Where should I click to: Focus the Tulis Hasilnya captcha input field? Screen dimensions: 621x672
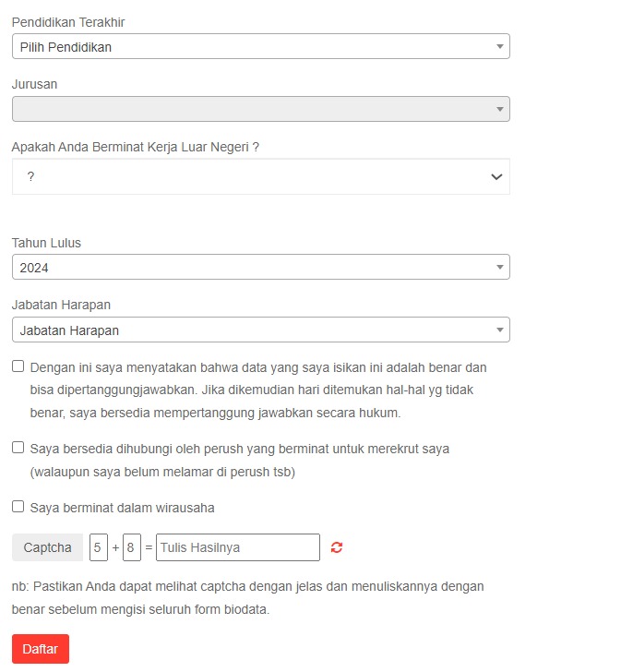(x=238, y=547)
